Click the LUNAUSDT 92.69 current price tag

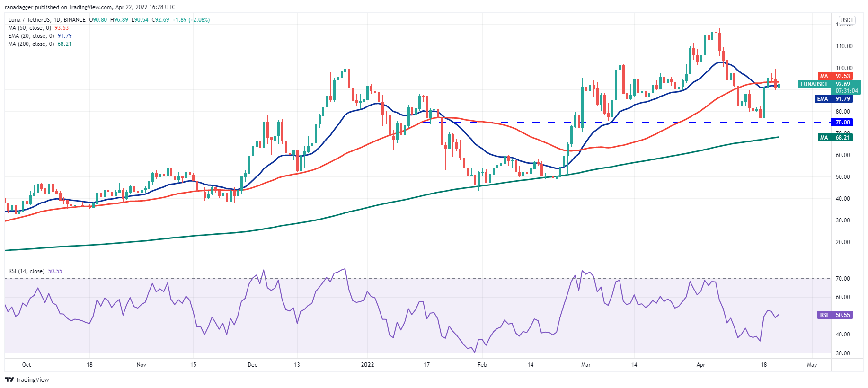click(829, 84)
